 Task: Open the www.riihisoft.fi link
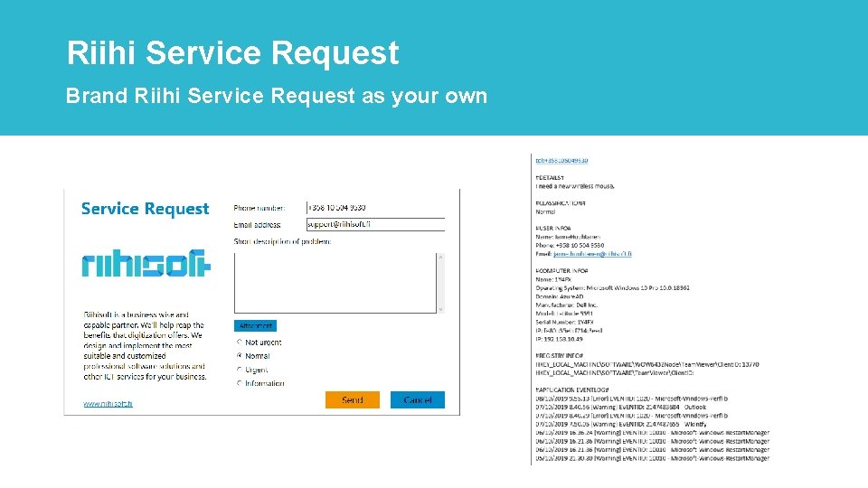108,403
